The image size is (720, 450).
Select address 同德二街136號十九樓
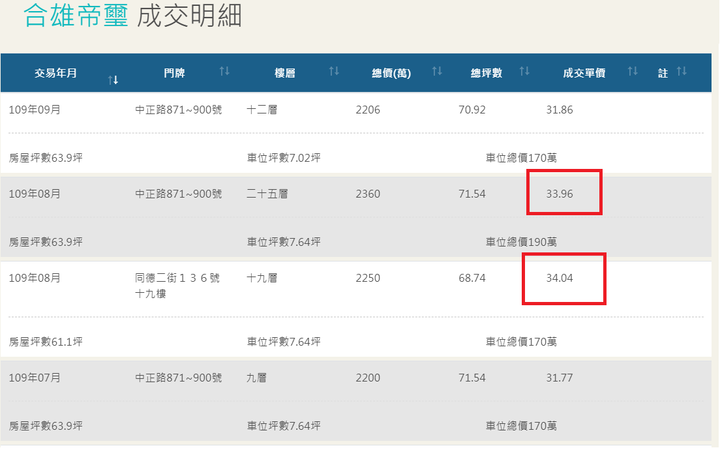coord(177,286)
